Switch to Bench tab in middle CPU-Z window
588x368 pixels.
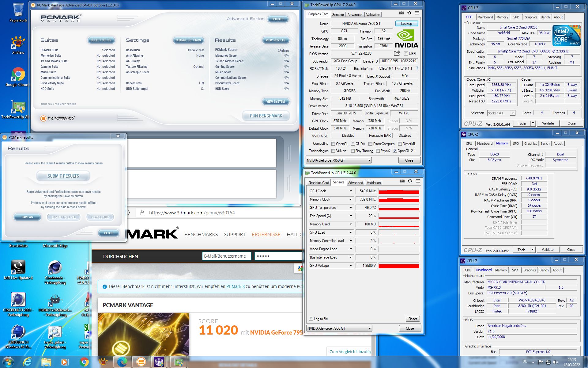(x=545, y=144)
